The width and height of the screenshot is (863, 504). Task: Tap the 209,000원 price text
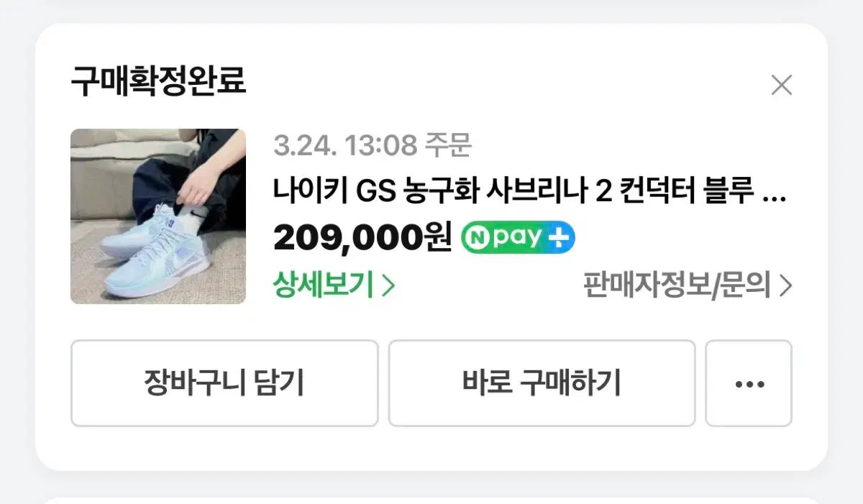coord(362,238)
